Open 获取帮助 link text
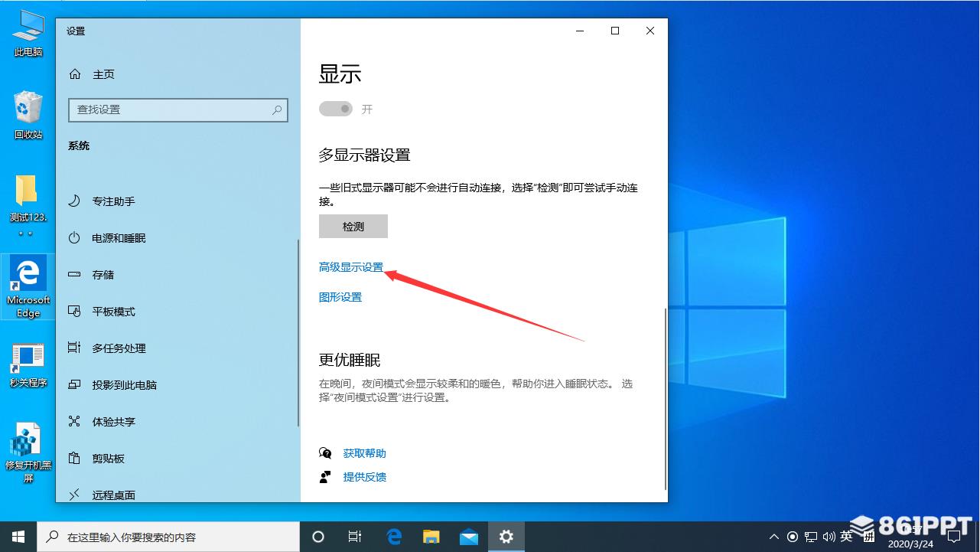The image size is (980, 552). [365, 453]
